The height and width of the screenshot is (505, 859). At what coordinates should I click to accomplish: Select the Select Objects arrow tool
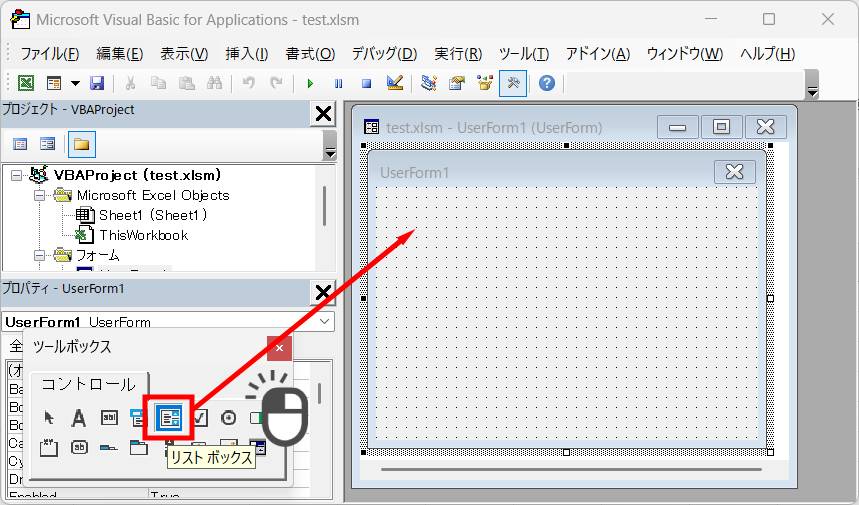coord(48,418)
